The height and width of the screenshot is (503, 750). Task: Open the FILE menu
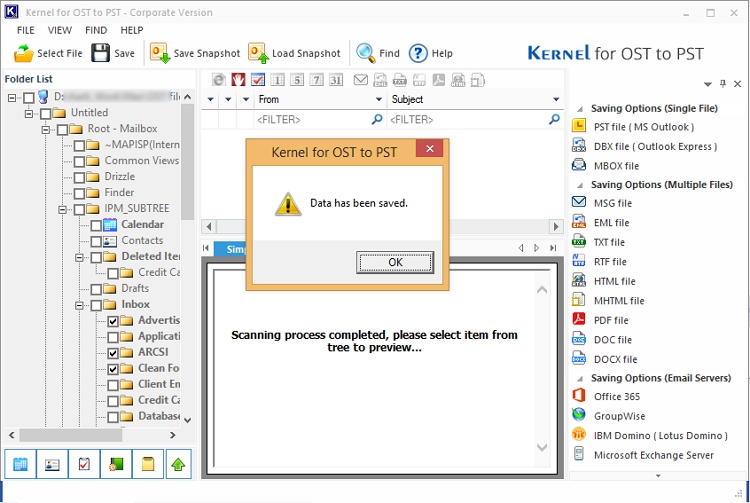[x=25, y=30]
